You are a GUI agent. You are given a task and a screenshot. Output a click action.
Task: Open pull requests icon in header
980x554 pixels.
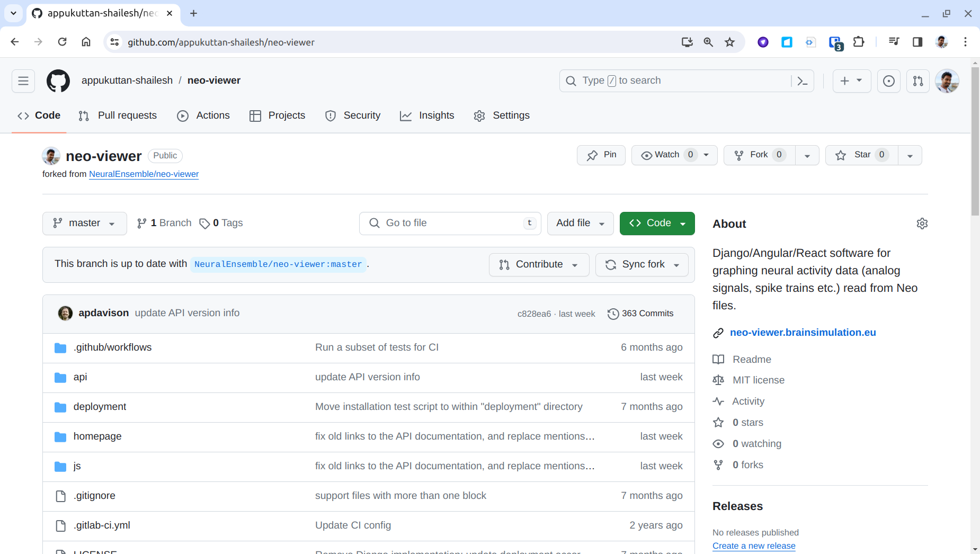[x=917, y=81]
